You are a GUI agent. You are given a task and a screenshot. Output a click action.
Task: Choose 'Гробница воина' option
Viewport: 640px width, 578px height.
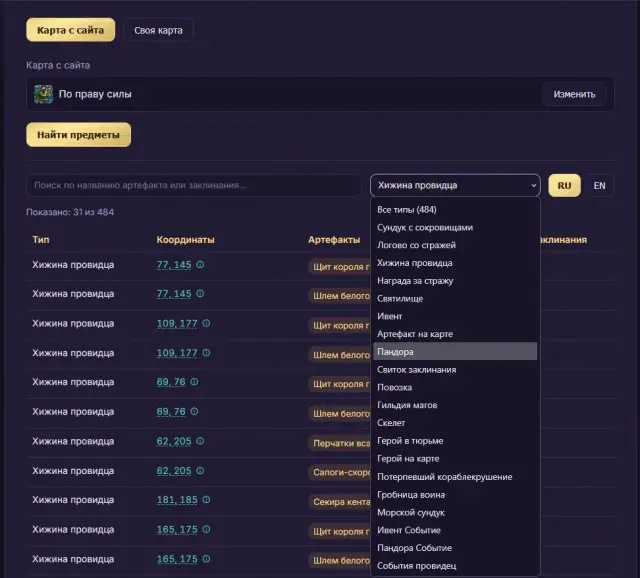[x=455, y=494]
